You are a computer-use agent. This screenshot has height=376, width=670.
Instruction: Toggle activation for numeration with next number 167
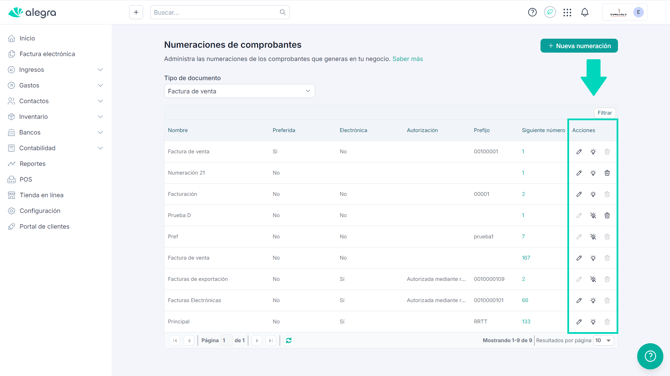(593, 258)
